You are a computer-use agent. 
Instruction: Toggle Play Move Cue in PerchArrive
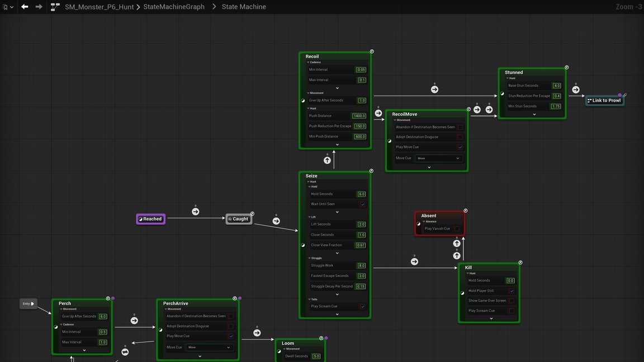(x=231, y=336)
